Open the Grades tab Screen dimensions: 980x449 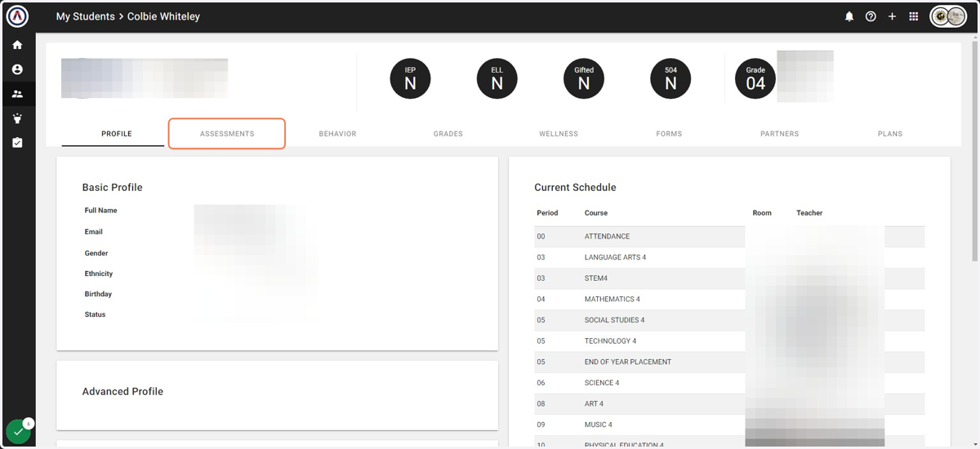pos(448,134)
